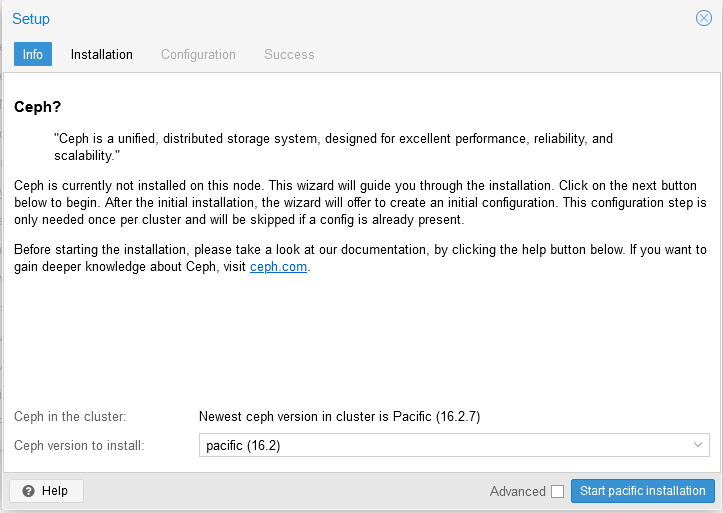Start pacific installation
The height and width of the screenshot is (513, 723).
coord(643,491)
